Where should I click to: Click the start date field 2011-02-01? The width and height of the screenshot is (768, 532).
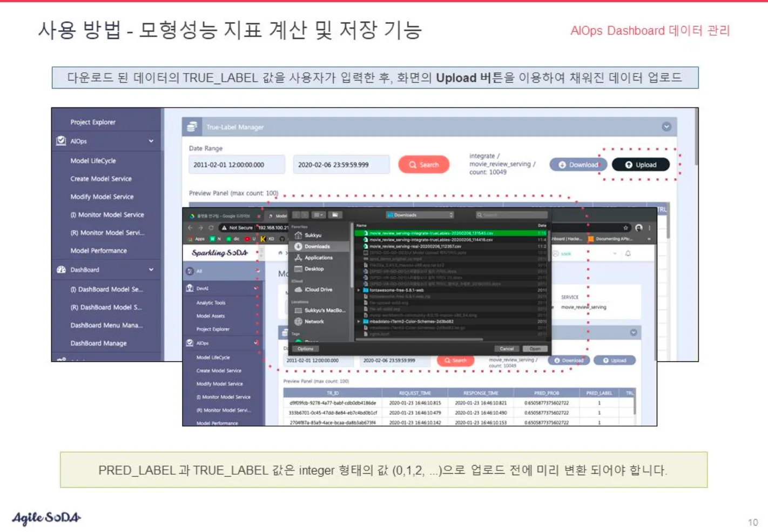tap(237, 165)
